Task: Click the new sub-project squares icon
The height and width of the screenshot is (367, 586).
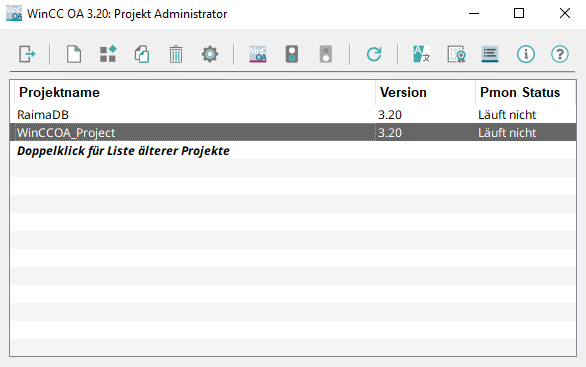Action: coord(108,54)
